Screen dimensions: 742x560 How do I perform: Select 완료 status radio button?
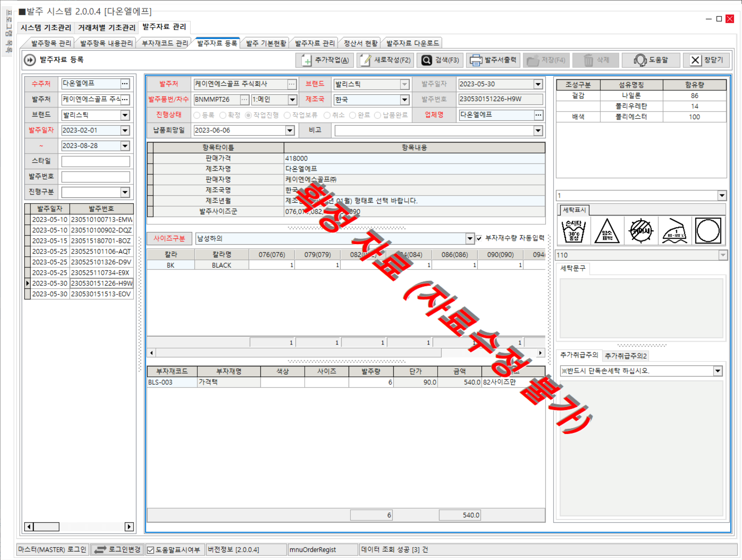click(x=353, y=115)
